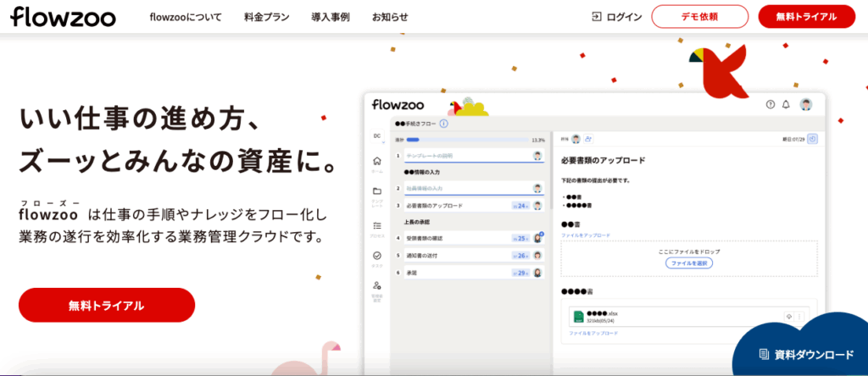Click the avatar on the 承認 row
The height and width of the screenshot is (376, 868).
click(x=537, y=273)
